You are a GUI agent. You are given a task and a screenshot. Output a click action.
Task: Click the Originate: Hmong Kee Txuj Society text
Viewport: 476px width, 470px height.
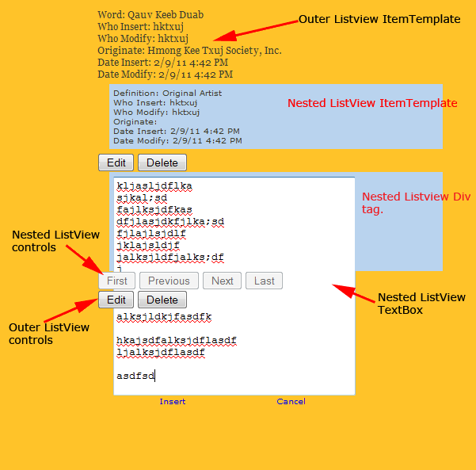click(x=189, y=51)
